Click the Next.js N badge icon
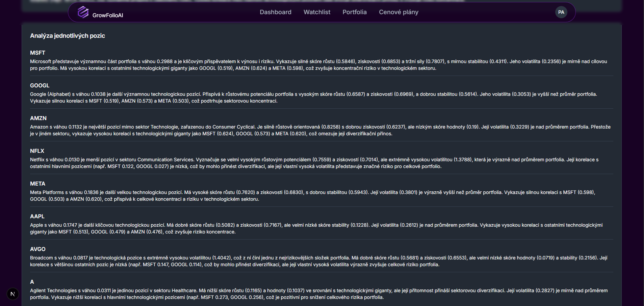This screenshot has height=306, width=644. 13,294
